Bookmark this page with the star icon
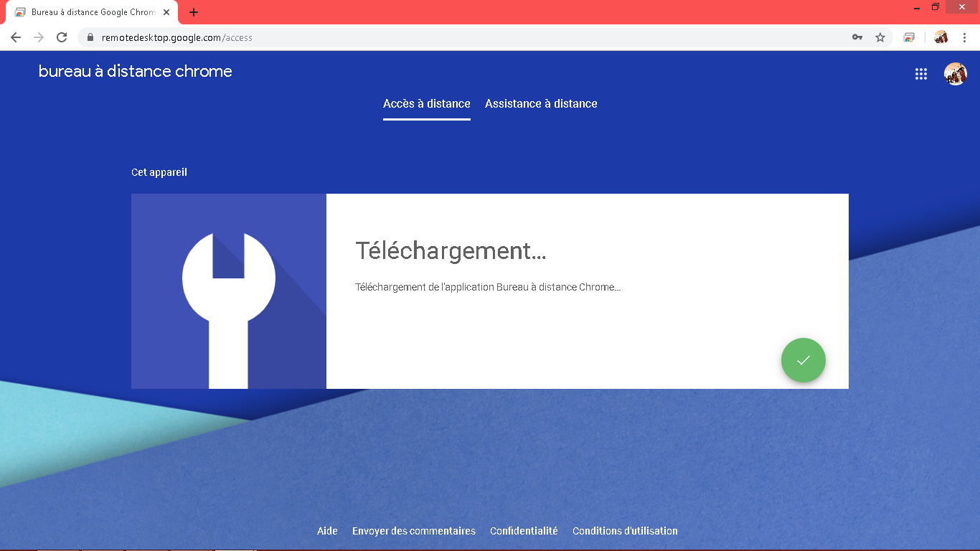This screenshot has width=980, height=551. [x=880, y=37]
